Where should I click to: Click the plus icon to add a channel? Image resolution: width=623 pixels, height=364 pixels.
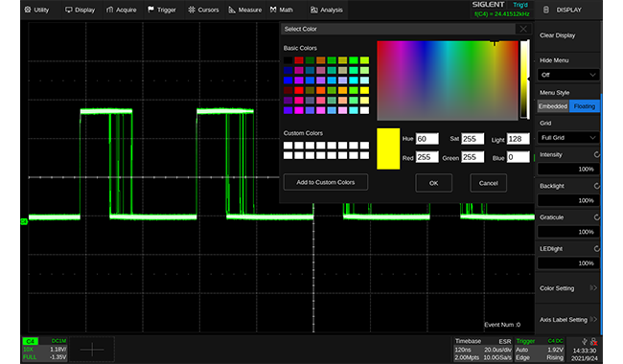tap(92, 350)
